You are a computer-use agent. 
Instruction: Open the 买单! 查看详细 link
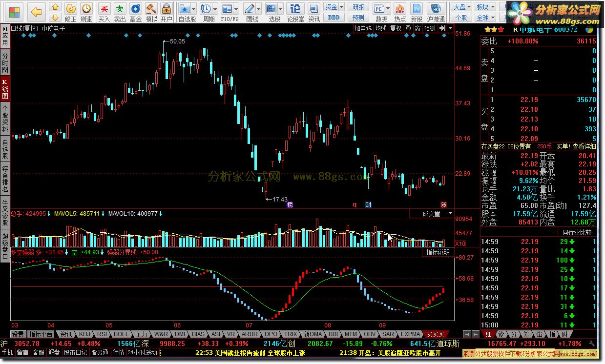[x=576, y=146]
